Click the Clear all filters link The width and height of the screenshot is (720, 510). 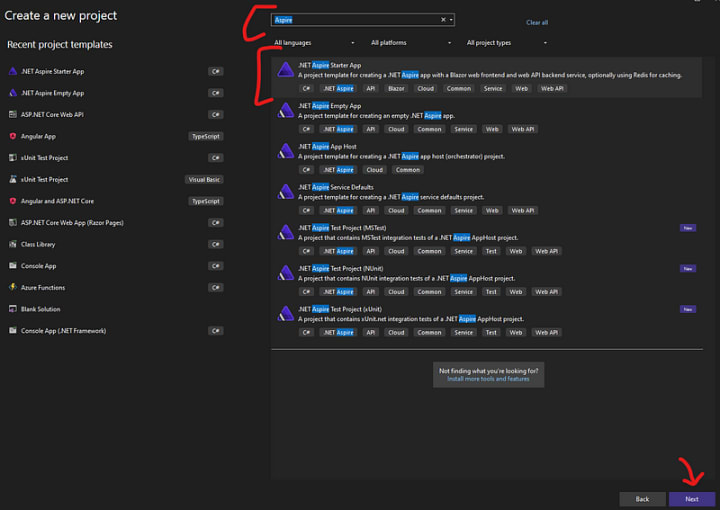click(537, 22)
